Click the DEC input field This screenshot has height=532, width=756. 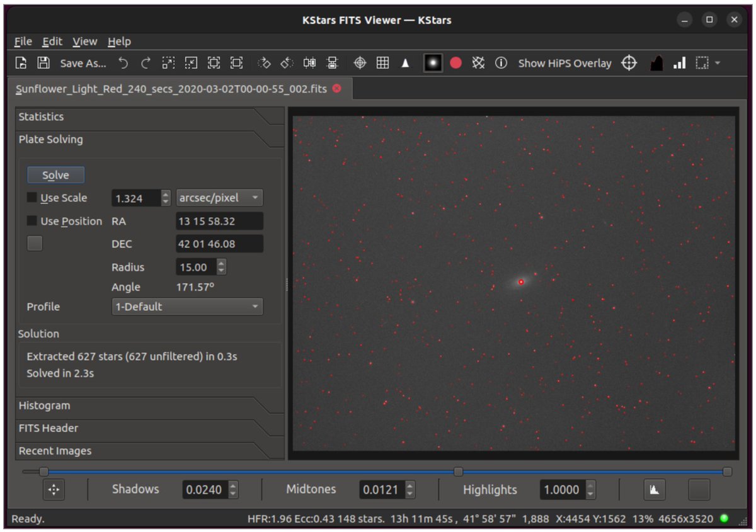pos(219,244)
